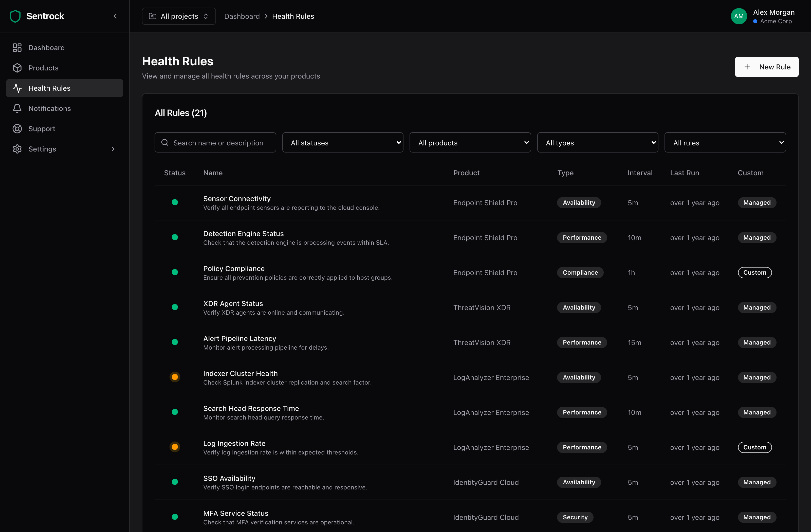Image resolution: width=811 pixels, height=532 pixels.
Task: Click the Type column header
Action: click(565, 173)
